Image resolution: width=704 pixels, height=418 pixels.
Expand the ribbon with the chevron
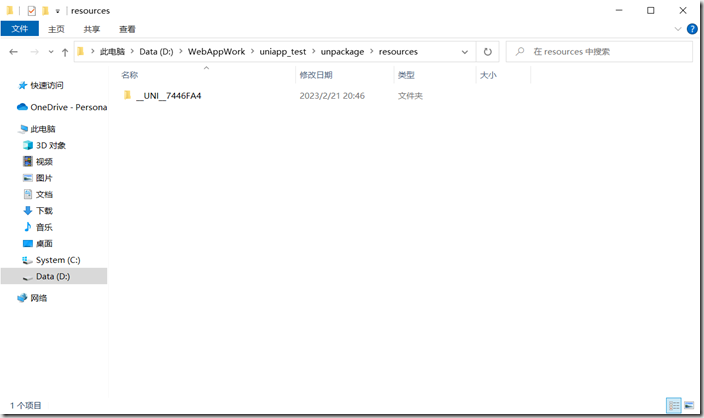pos(677,29)
